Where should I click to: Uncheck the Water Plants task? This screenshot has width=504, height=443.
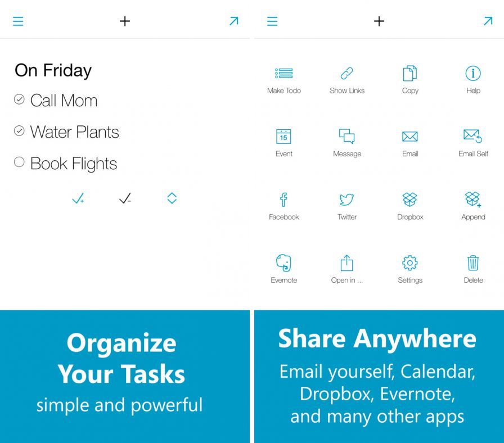(x=19, y=131)
